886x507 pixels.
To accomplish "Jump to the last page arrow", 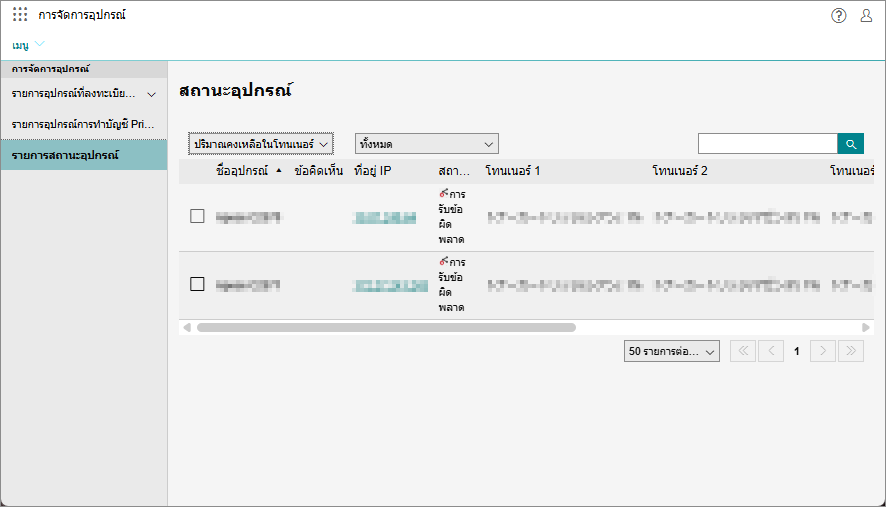I will click(x=850, y=351).
